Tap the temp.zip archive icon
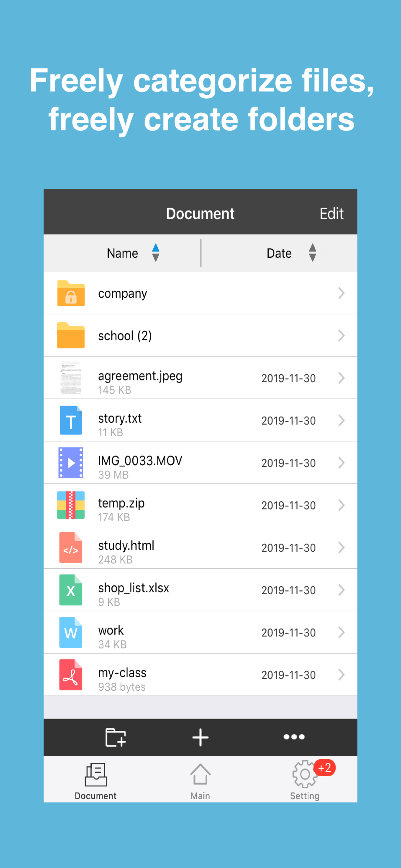Image resolution: width=401 pixels, height=868 pixels. coord(71,505)
